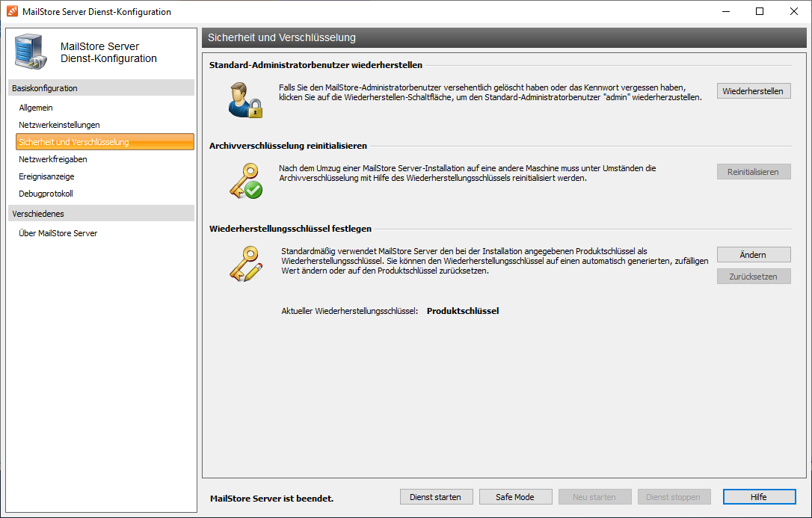Click heading Archivverschlüsselung reinitialisieren
The image size is (812, 518).
point(288,146)
